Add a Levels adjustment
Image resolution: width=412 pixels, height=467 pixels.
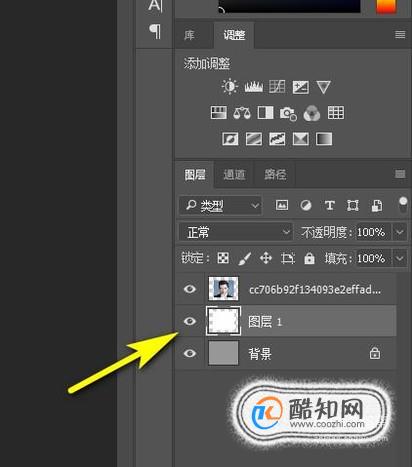253,87
